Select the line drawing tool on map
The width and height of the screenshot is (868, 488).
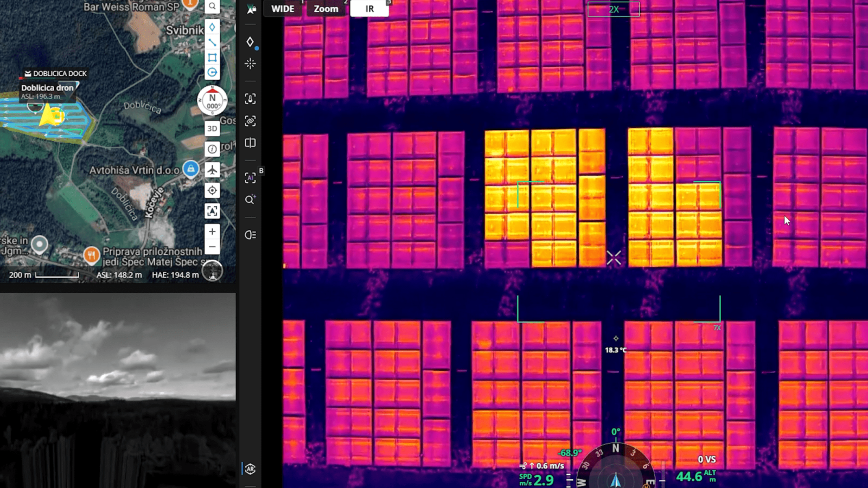212,42
